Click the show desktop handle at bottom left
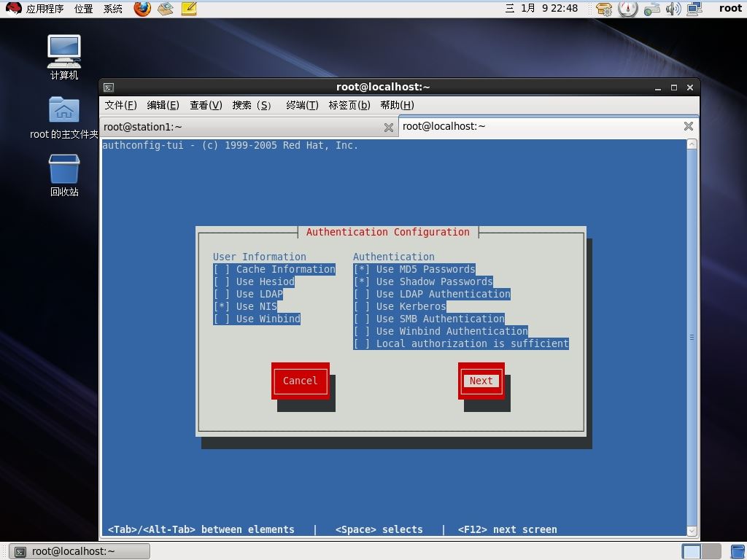This screenshot has width=747, height=560. (x=5, y=551)
